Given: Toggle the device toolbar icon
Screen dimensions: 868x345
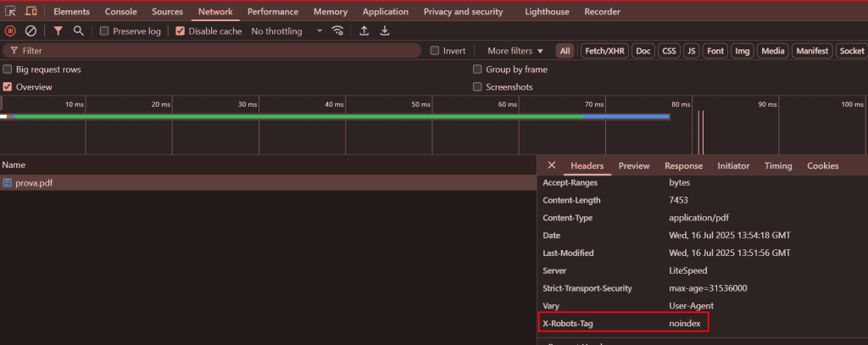Looking at the screenshot, I should (31, 12).
